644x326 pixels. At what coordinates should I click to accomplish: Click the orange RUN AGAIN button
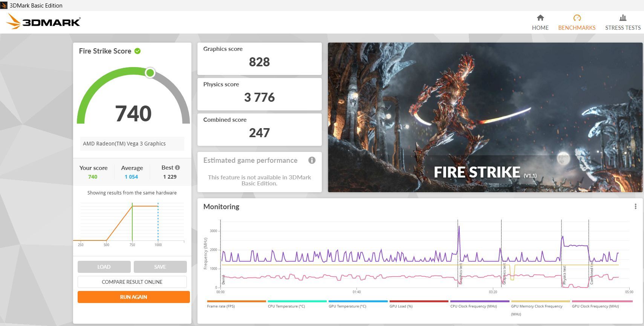pos(134,297)
